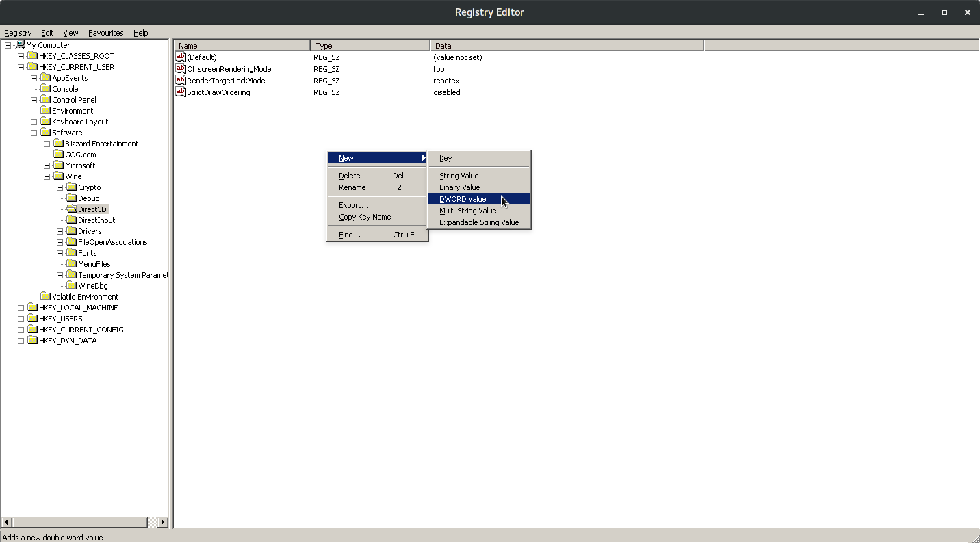Image resolution: width=980 pixels, height=543 pixels.
Task: Click the tree pane right scroll arrow
Action: [163, 522]
